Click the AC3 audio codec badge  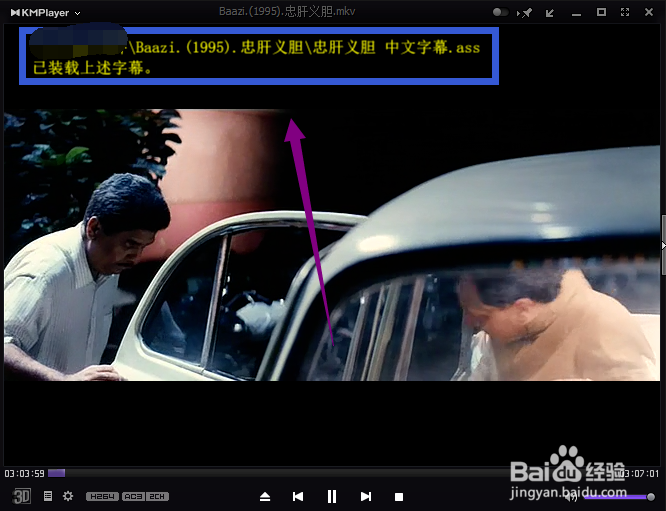pyautogui.click(x=134, y=496)
